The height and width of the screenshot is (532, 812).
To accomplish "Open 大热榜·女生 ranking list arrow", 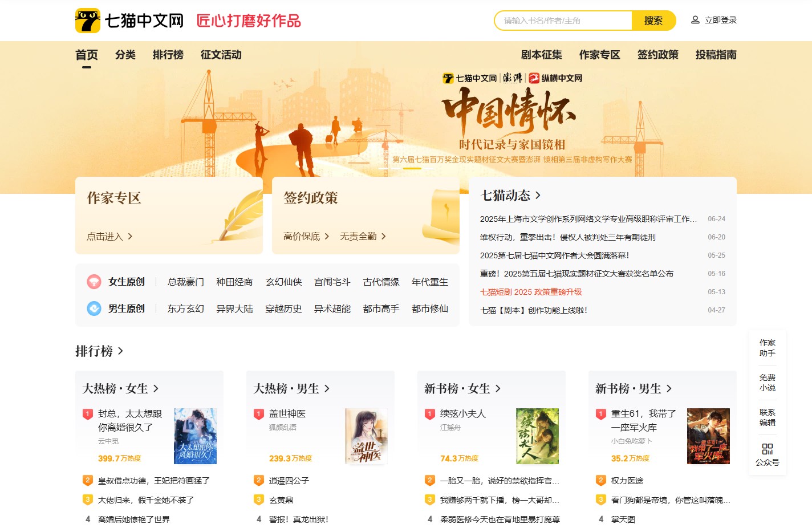I will coord(156,388).
